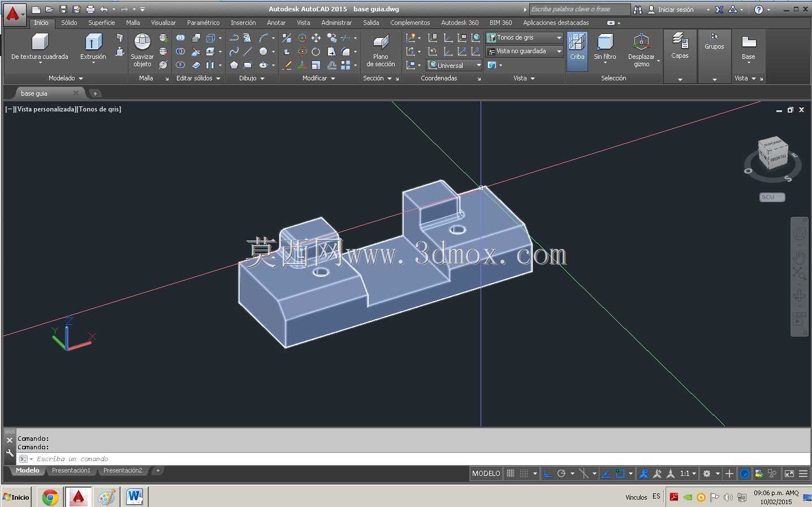
Task: Choose the polygon tool in Dibujo panel
Action: point(234,65)
